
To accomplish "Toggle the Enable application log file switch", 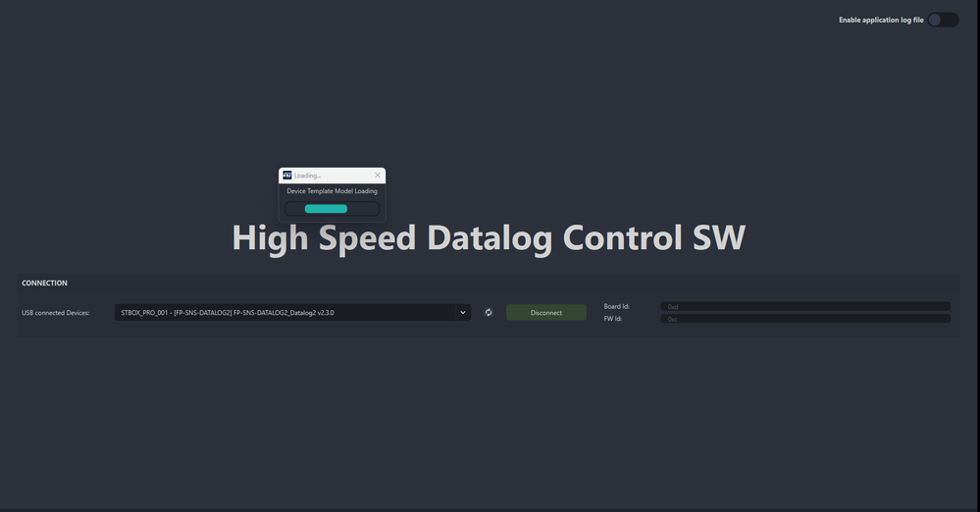I will tap(943, 20).
